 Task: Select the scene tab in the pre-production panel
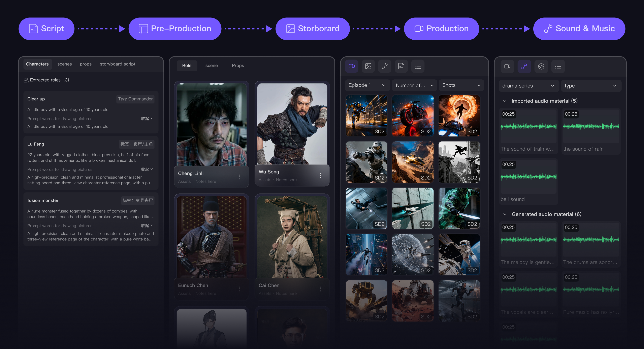(x=212, y=66)
